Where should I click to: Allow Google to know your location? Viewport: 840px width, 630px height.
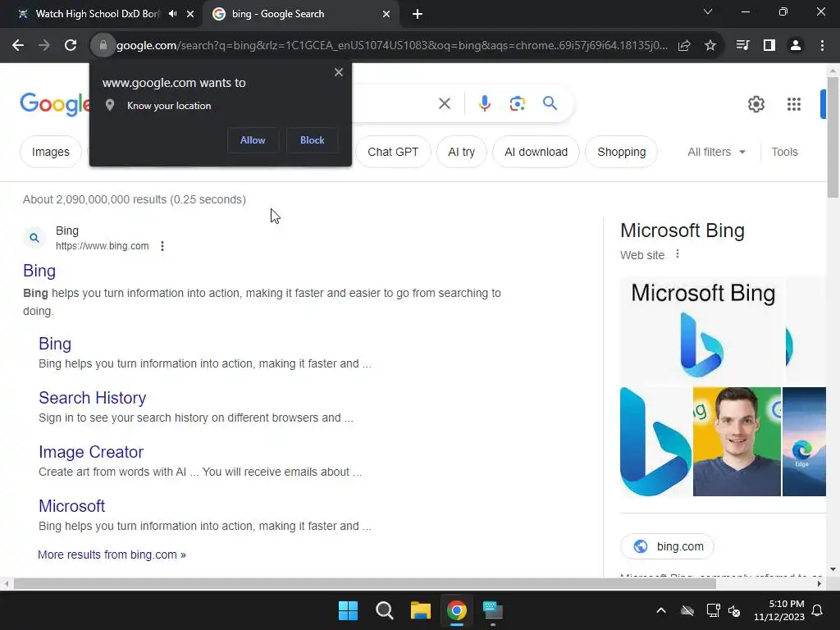click(x=253, y=140)
